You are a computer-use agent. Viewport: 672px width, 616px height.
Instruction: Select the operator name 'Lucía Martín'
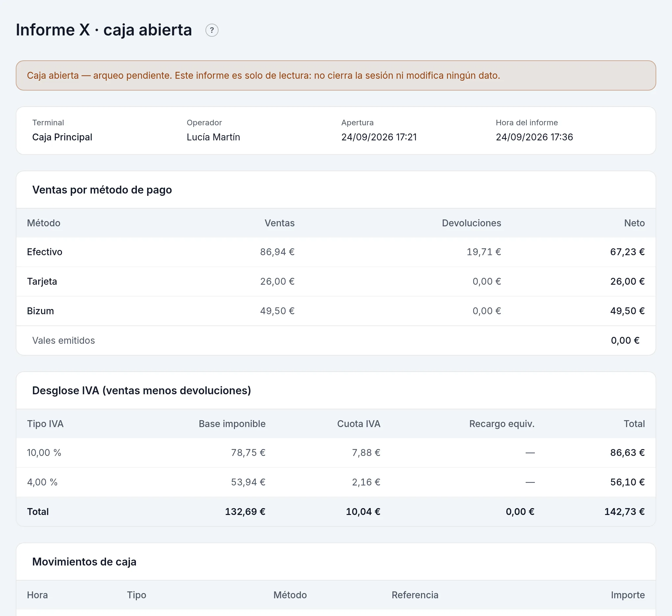coord(213,137)
